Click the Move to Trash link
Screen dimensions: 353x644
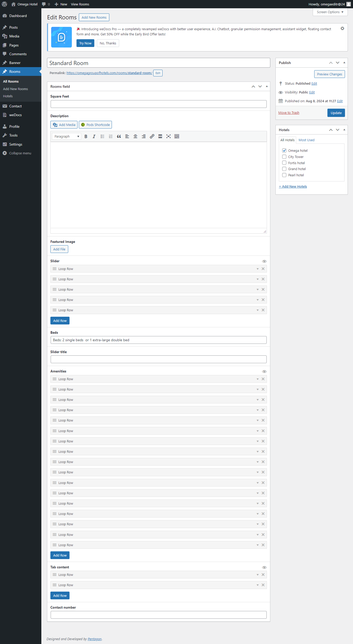(x=289, y=113)
